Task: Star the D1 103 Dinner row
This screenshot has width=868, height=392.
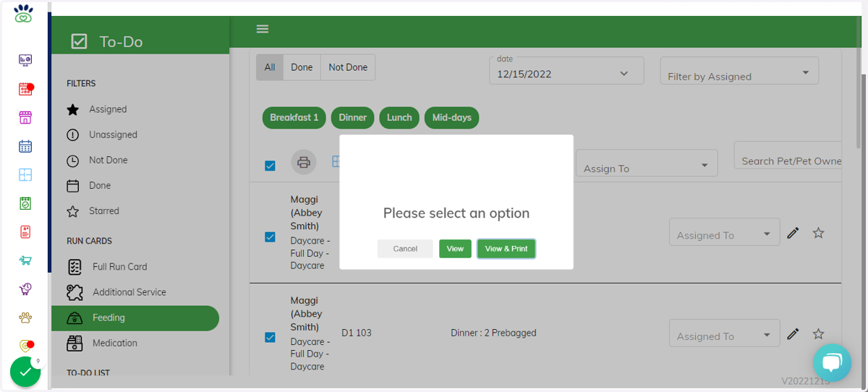Action: (818, 333)
